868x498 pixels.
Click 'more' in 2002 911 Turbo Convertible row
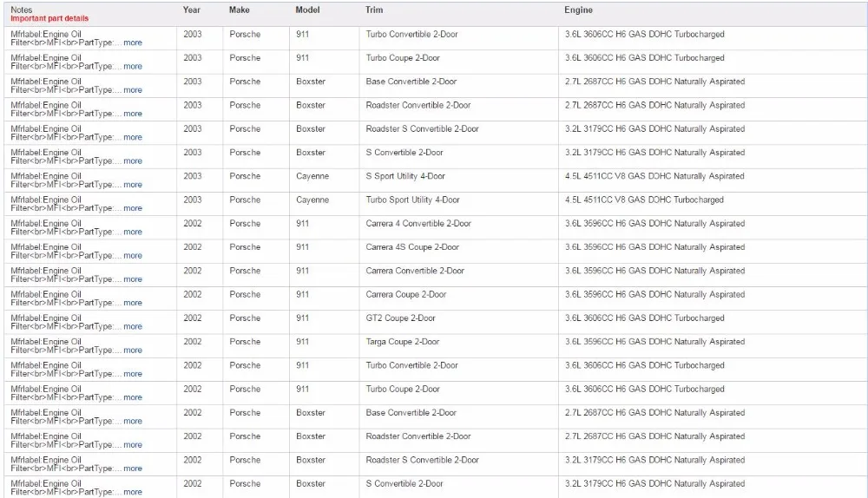coord(133,374)
